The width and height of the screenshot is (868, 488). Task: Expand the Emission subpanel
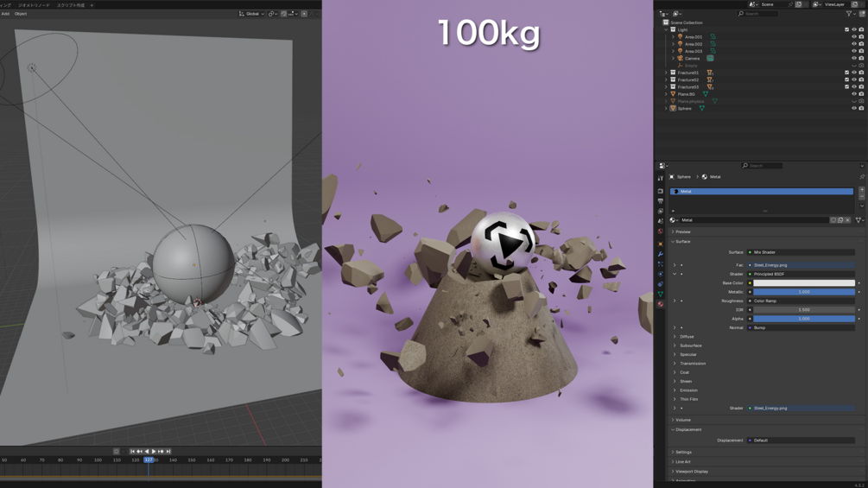coord(675,390)
